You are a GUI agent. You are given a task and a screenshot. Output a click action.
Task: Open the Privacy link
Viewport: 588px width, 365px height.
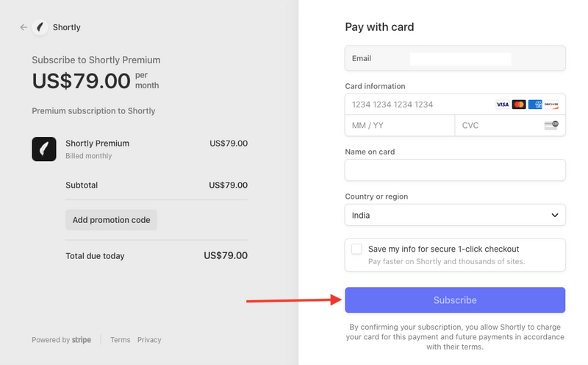[149, 340]
